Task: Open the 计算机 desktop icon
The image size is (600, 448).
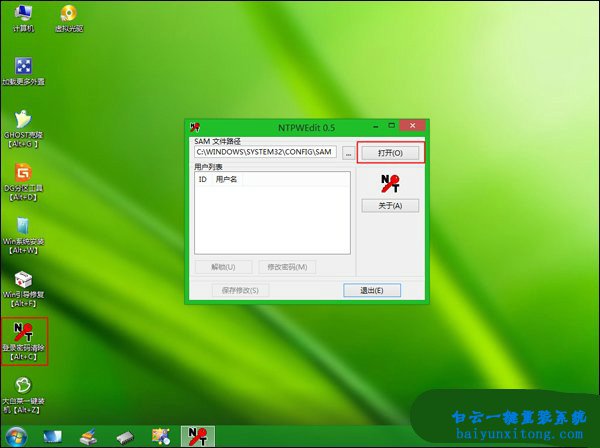Action: (23, 18)
